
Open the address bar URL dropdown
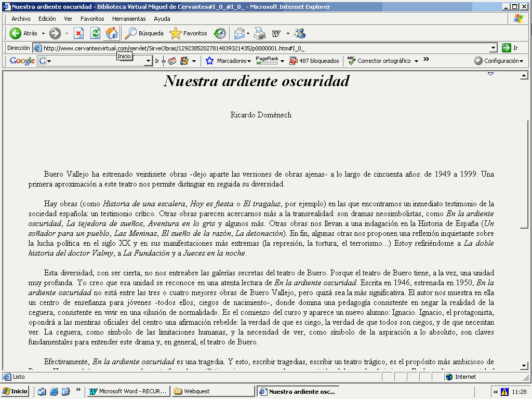tap(494, 48)
